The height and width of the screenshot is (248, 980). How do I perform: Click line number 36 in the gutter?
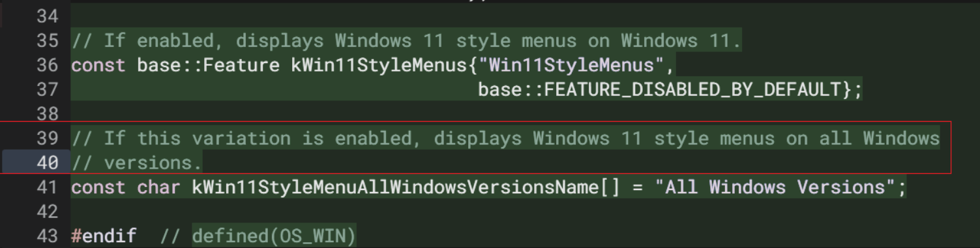click(48, 65)
